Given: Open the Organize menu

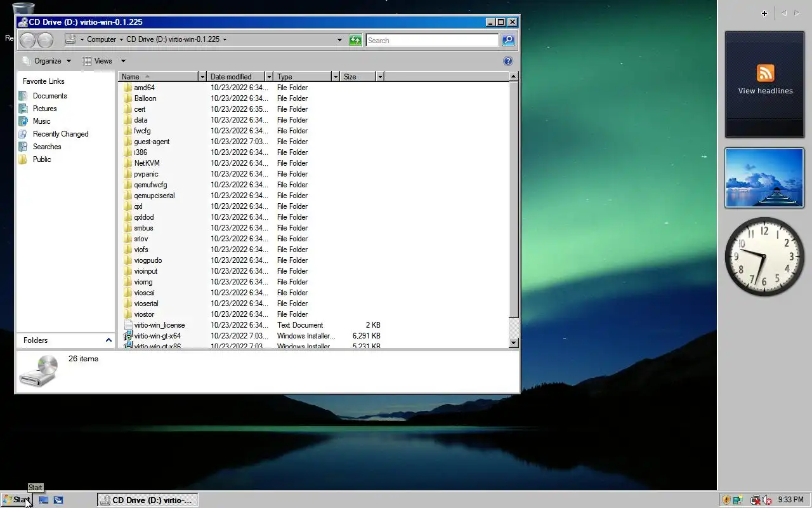Looking at the screenshot, I should (48, 61).
